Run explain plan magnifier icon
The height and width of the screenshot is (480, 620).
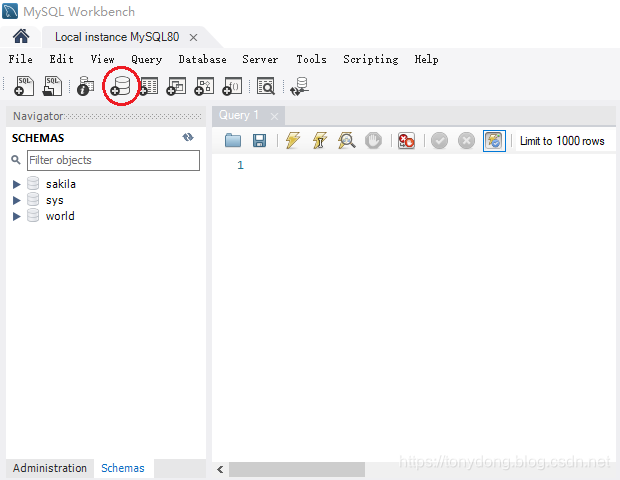pyautogui.click(x=346, y=140)
